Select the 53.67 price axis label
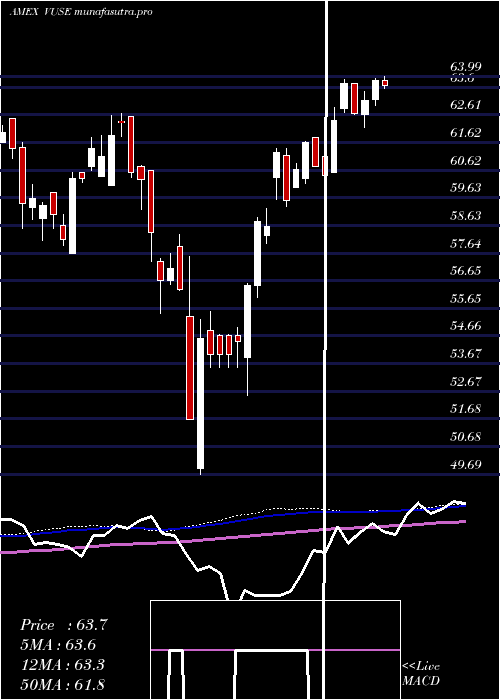This screenshot has width=500, height=700. coord(466,354)
